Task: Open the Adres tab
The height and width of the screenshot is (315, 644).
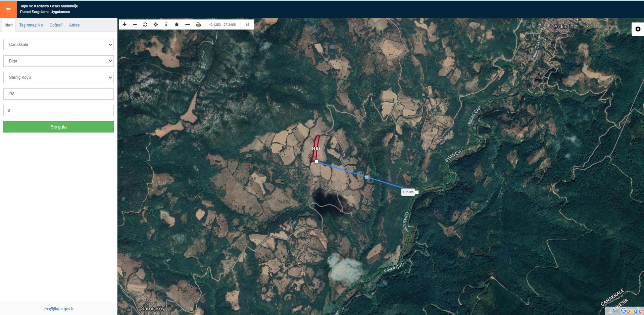Action: click(74, 25)
